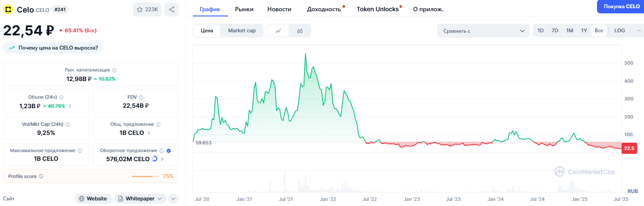This screenshot has width=644, height=206.
Task: Open info icon next to FDV
Action: (x=141, y=97)
